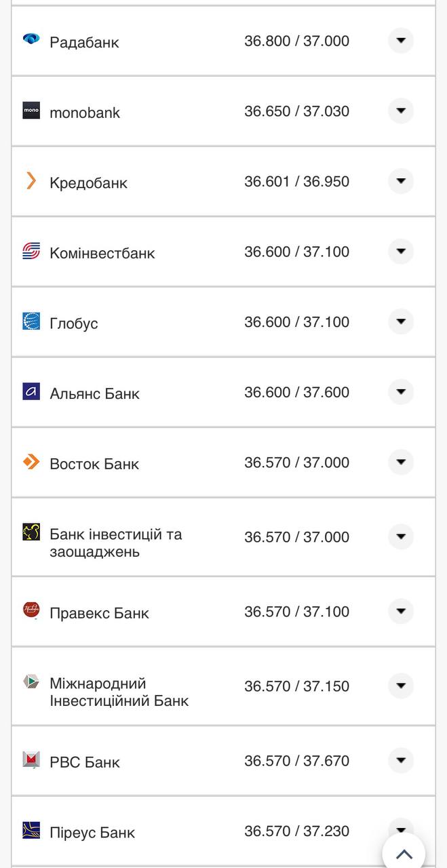
Task: Click the Восток Банк orange diamond logo
Action: point(30,462)
